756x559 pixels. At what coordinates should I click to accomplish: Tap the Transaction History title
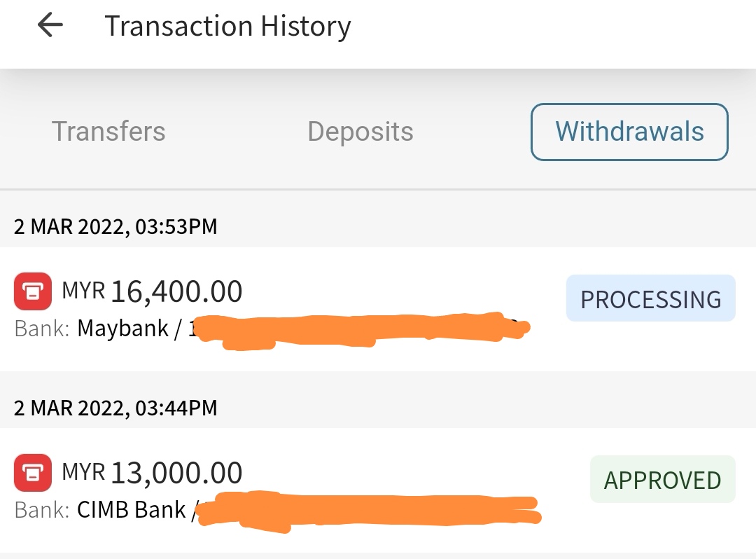coord(227,27)
